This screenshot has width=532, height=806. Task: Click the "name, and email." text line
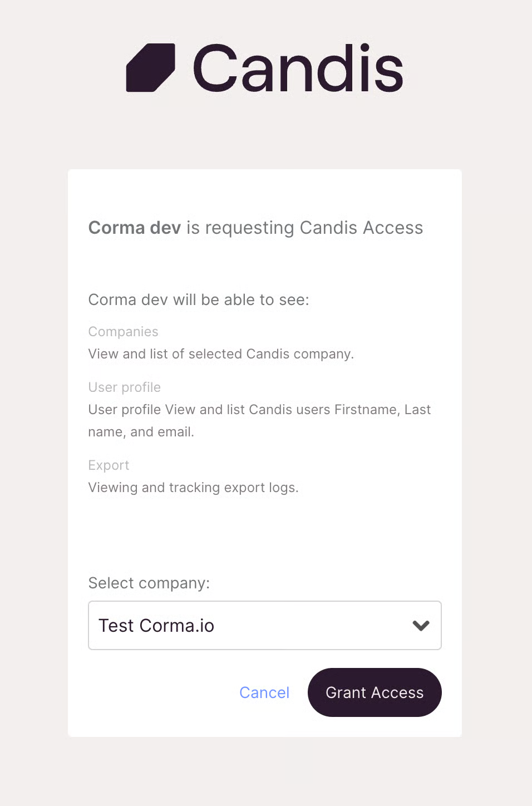[141, 432]
